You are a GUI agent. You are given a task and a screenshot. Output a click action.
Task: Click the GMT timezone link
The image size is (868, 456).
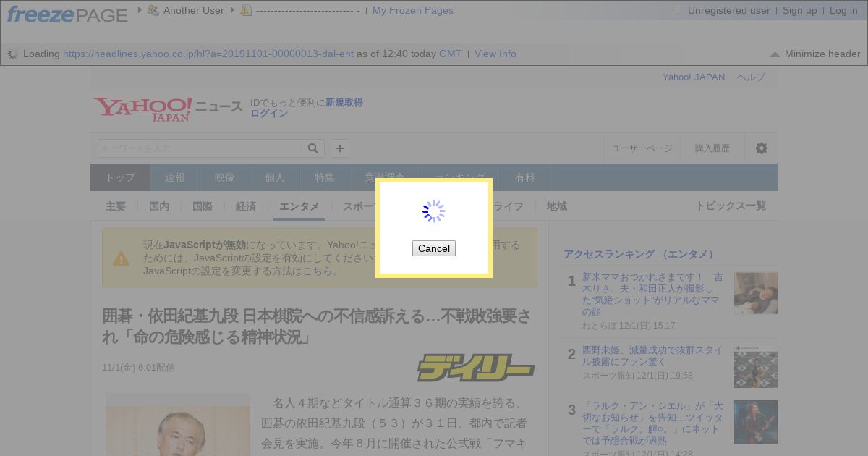(x=450, y=54)
